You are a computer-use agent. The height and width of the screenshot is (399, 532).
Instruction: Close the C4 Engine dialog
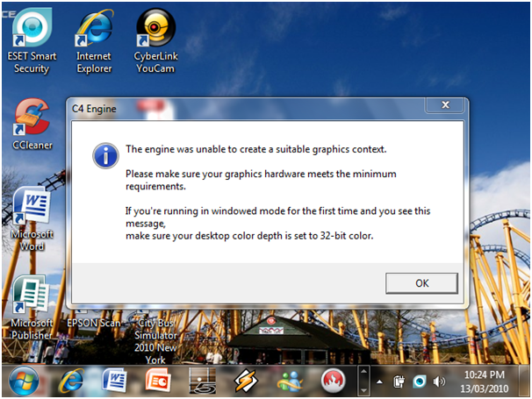445,104
